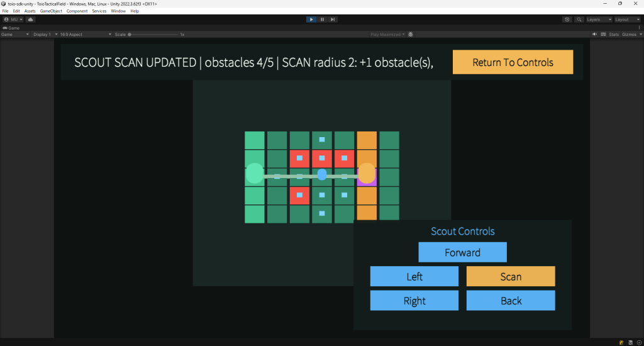Select the orange rounded target token
The image size is (644, 346).
[367, 174]
